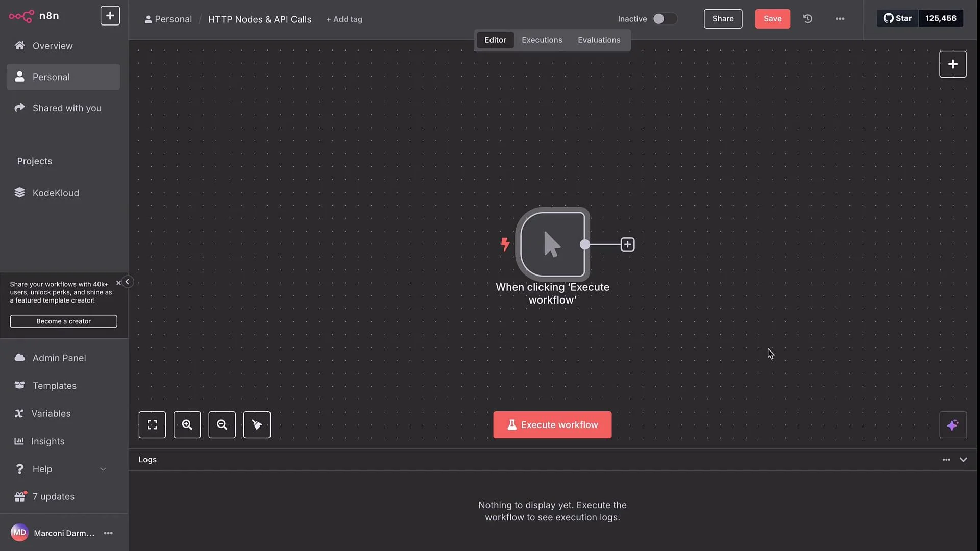
Task: Switch to Executions tab
Action: (542, 40)
